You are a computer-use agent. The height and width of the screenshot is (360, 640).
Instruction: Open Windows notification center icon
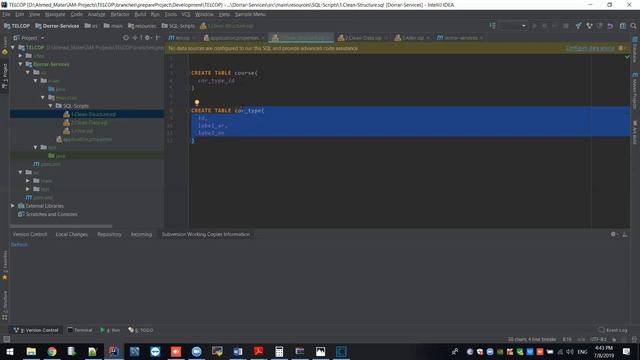pos(627,351)
